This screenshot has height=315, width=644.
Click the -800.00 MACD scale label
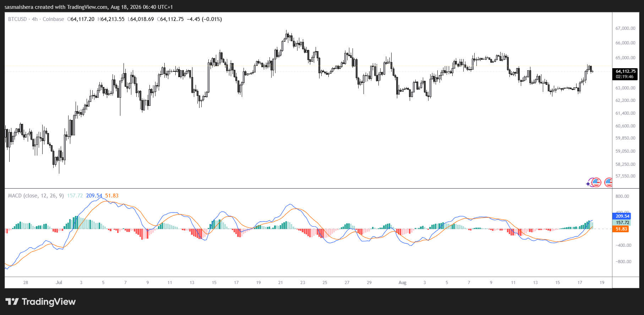pyautogui.click(x=623, y=262)
